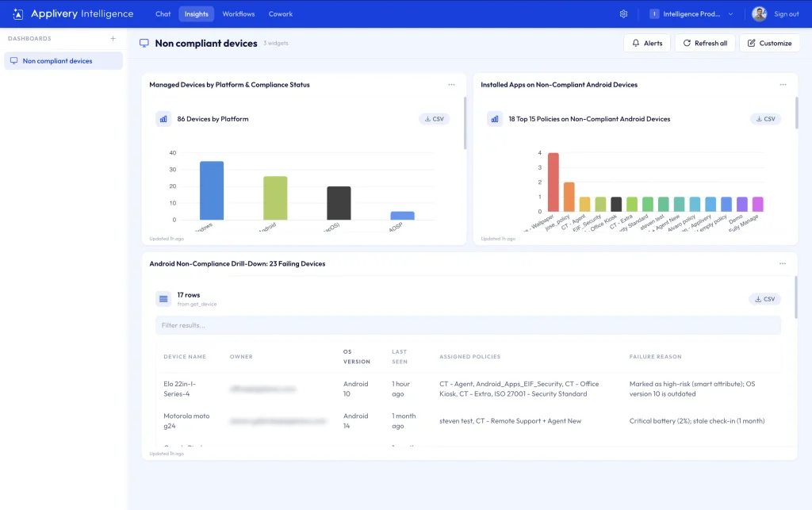
Task: Switch to the Chat tab
Action: click(x=163, y=14)
